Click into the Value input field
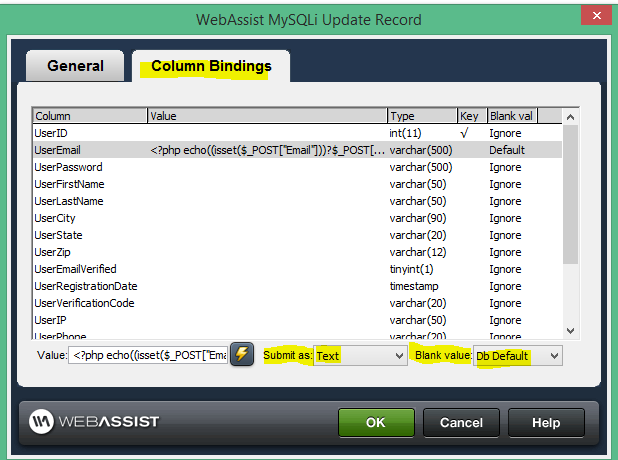Screen dimensions: 618x460 148,355
